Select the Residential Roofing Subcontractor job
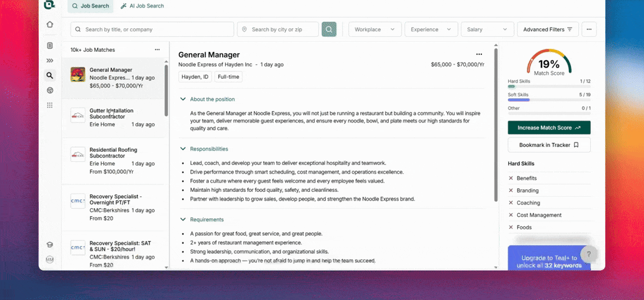The width and height of the screenshot is (644, 300). click(x=113, y=161)
